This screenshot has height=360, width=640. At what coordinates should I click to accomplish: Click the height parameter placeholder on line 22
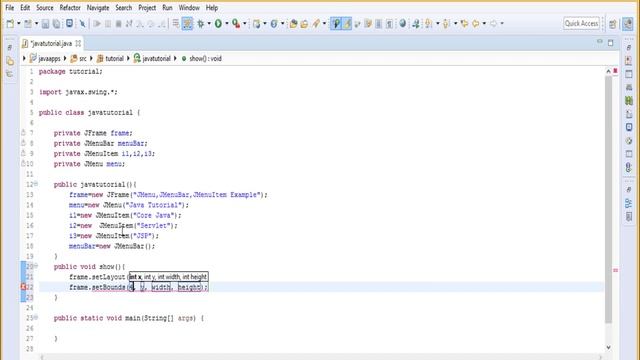(x=189, y=287)
